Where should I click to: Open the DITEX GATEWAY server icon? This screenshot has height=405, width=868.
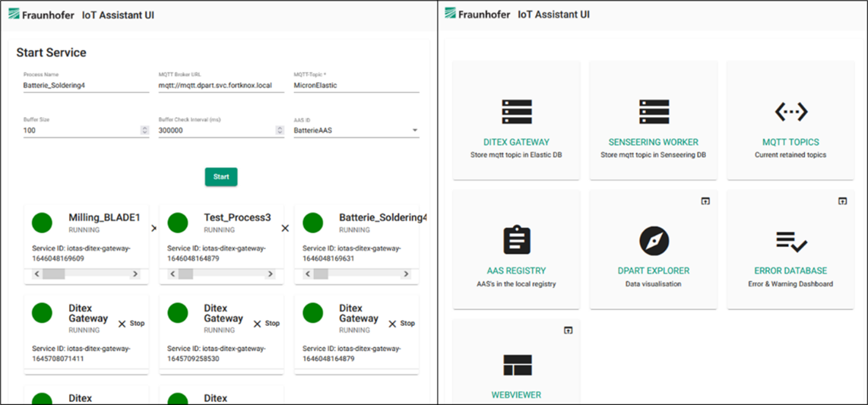[517, 112]
